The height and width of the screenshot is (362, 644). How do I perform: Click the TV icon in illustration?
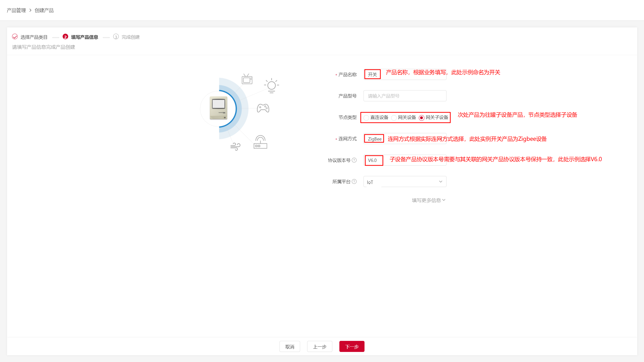coord(247,79)
